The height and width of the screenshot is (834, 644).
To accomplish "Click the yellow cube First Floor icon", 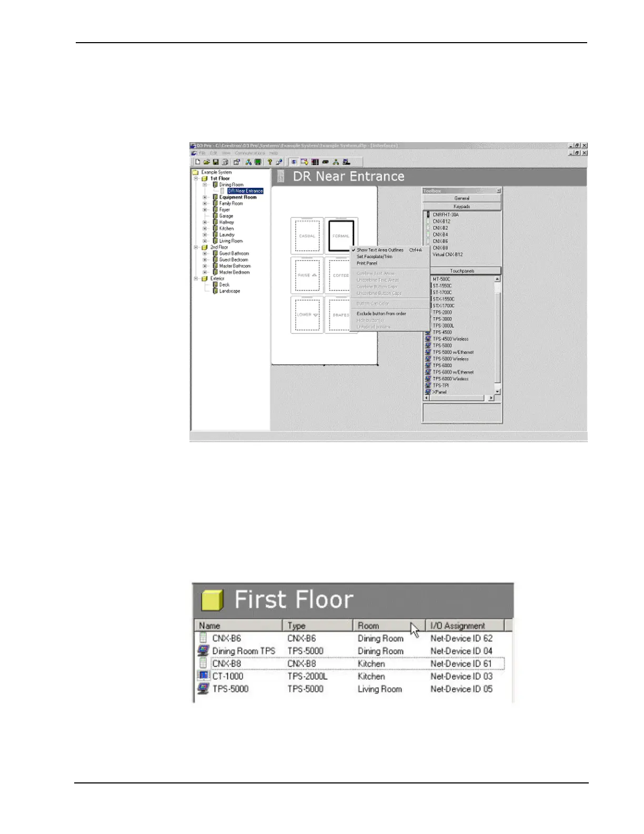I will click(213, 600).
